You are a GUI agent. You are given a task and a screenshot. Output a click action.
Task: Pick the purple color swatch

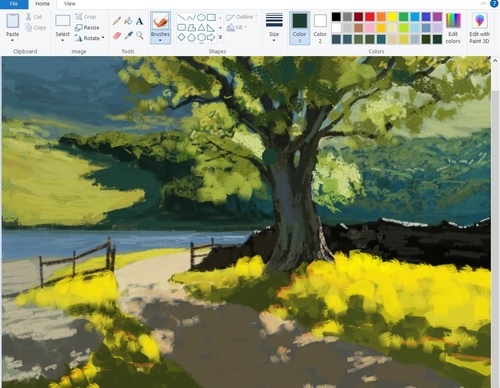point(437,17)
